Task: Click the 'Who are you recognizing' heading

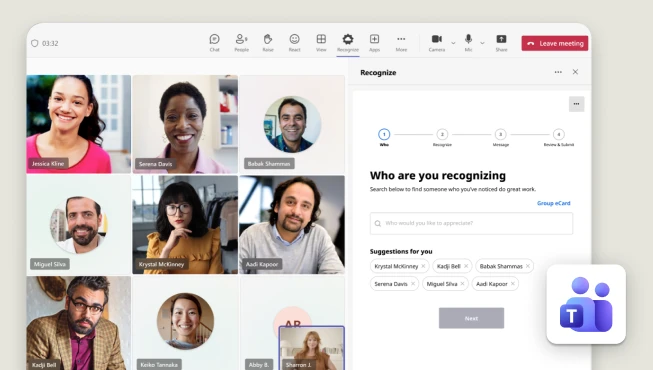Action: [x=438, y=175]
